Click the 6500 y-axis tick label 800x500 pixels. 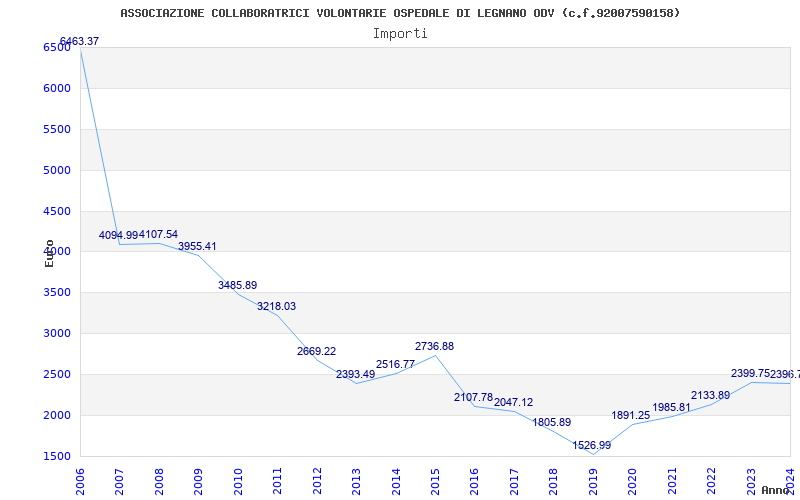[57, 47]
